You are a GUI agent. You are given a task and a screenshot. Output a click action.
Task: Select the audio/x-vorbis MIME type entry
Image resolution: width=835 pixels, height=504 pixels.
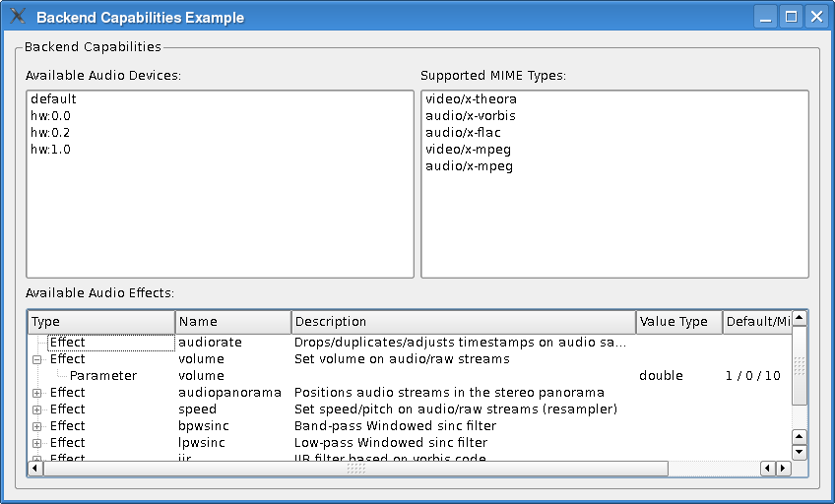[x=470, y=116]
